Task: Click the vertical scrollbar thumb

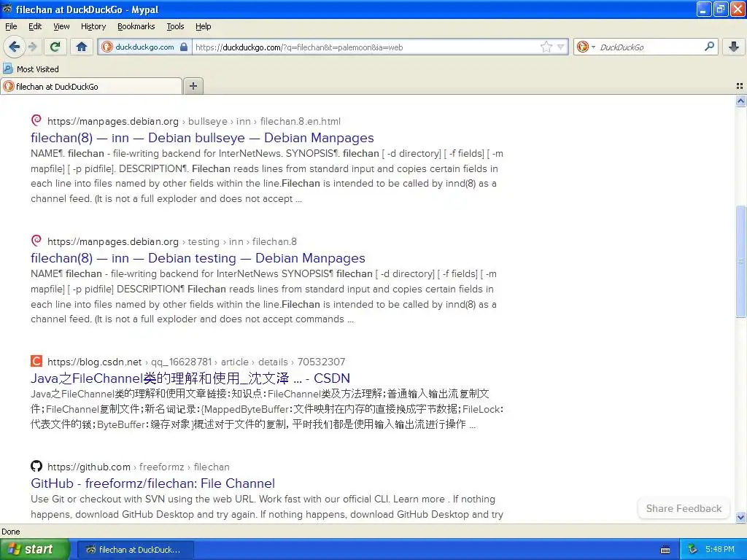Action: pos(740,261)
